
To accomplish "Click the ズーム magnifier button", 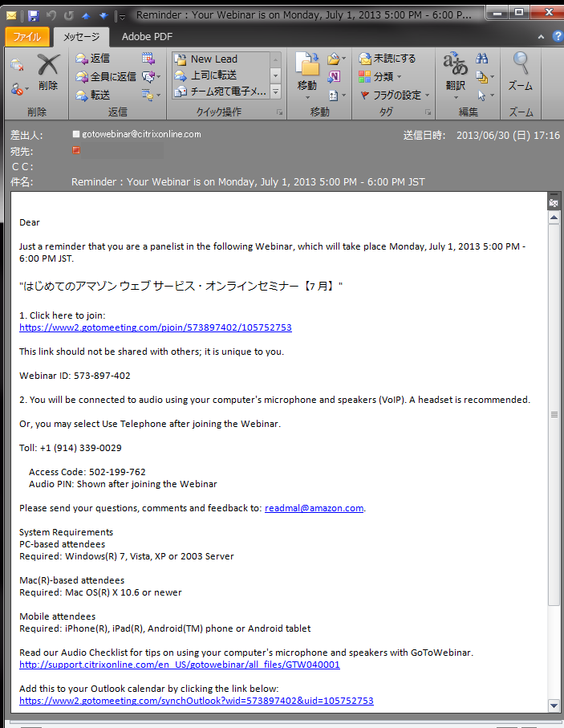I will tap(521, 72).
